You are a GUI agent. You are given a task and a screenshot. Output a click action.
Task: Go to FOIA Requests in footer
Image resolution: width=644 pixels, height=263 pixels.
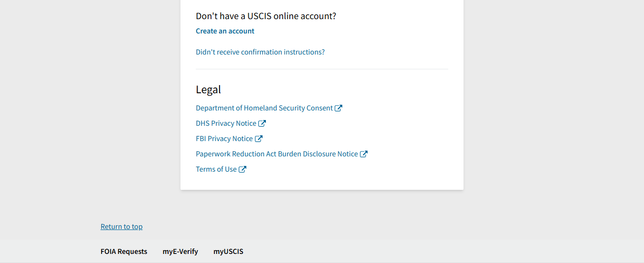[x=124, y=252]
